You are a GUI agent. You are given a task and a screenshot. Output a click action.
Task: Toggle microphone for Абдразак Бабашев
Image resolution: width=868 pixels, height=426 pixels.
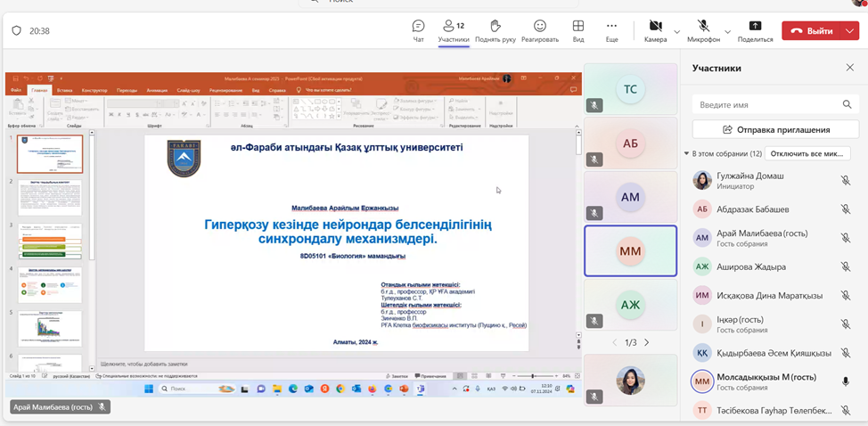pyautogui.click(x=846, y=209)
